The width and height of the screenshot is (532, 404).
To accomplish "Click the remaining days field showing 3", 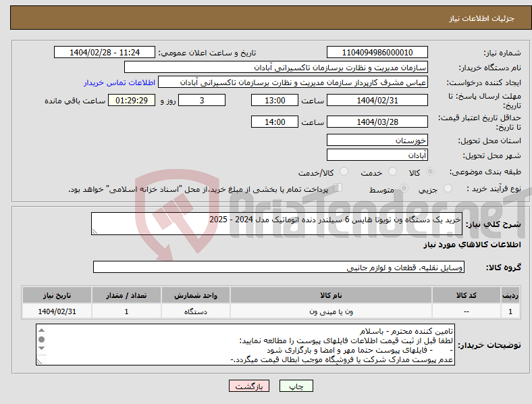I will click(x=202, y=101).
